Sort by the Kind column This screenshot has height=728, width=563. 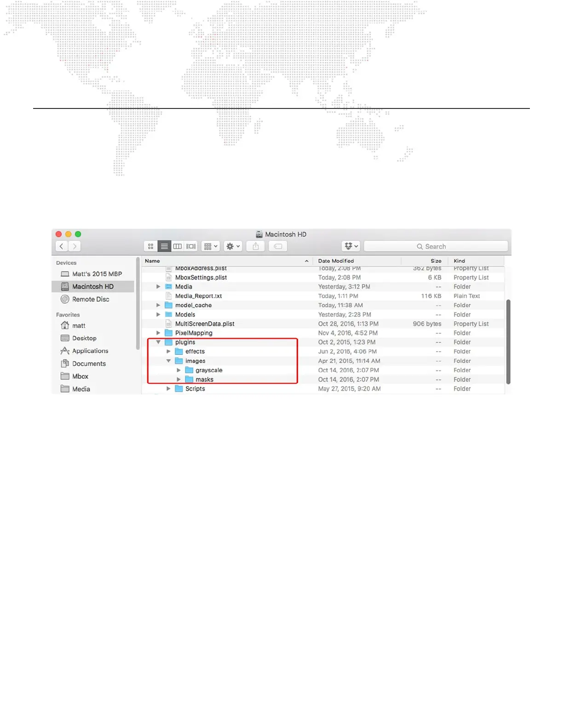(476, 261)
